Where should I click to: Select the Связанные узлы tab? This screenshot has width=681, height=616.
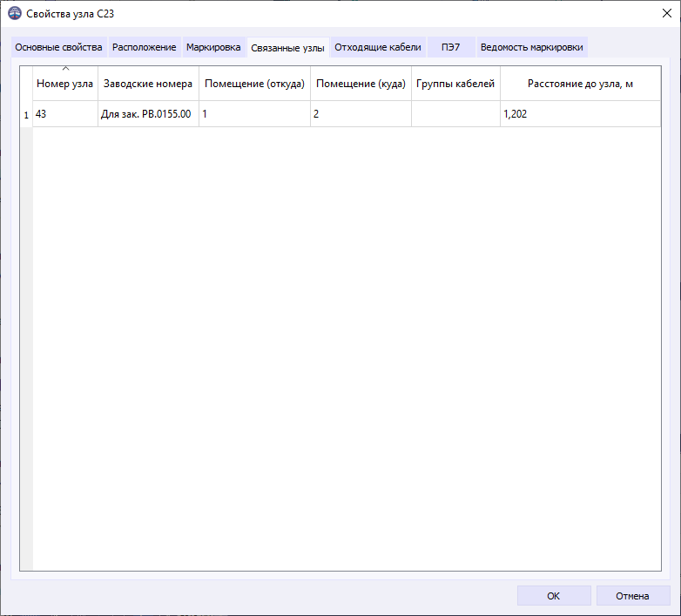pyautogui.click(x=287, y=48)
